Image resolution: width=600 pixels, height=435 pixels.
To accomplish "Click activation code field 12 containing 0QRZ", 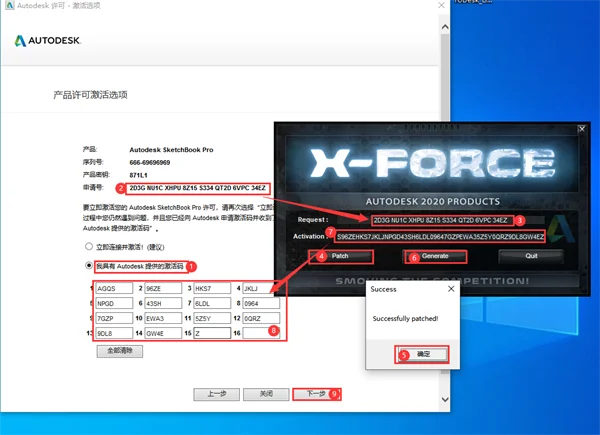I will (261, 318).
